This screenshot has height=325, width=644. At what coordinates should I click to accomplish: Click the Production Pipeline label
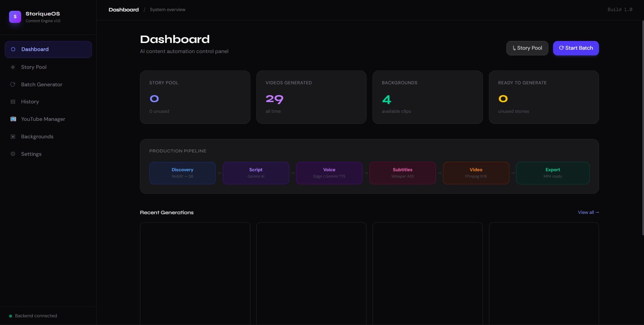[x=178, y=151]
